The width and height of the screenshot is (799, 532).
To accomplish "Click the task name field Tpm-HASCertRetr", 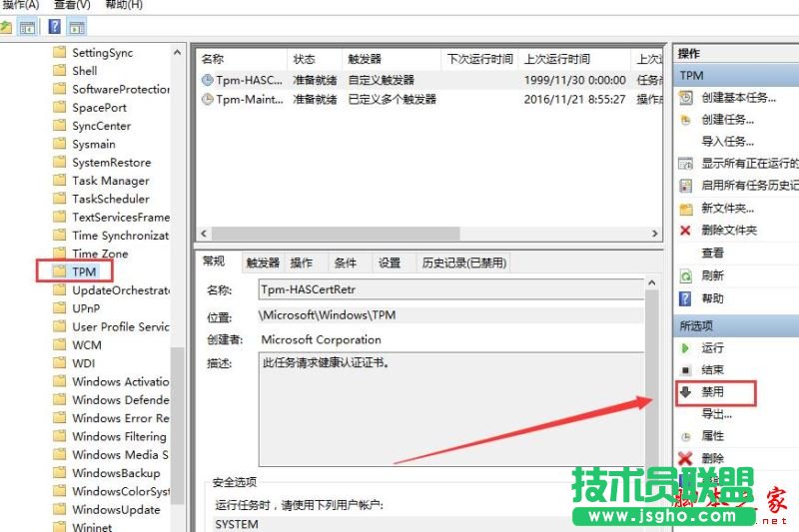I will click(x=451, y=289).
